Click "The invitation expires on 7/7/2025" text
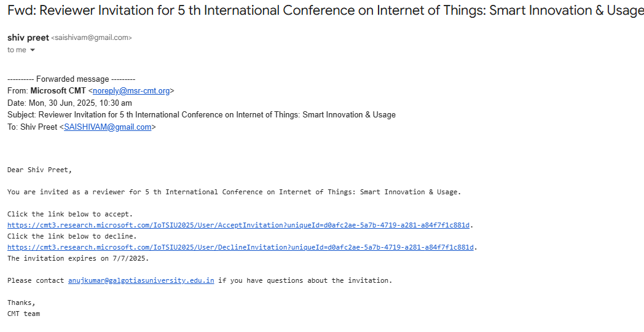Image resolution: width=644 pixels, height=332 pixels. 78,258
